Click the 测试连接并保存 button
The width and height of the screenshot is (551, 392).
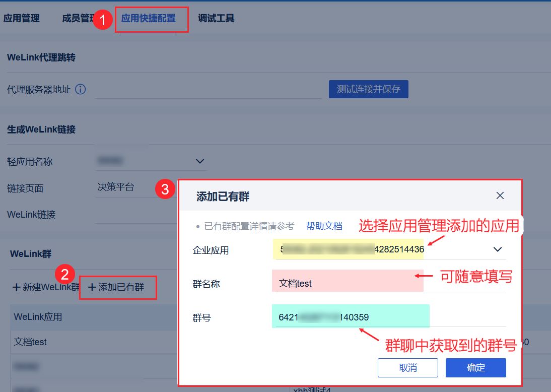point(369,89)
